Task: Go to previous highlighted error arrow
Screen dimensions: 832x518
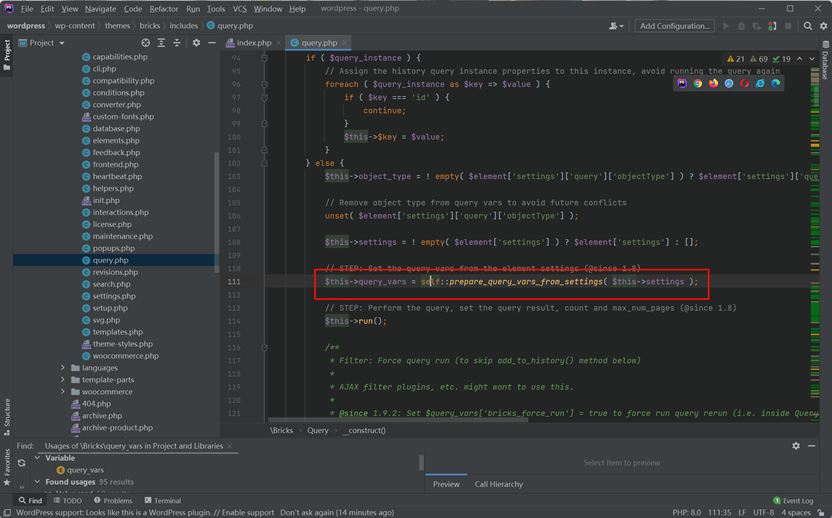Action: coord(800,59)
